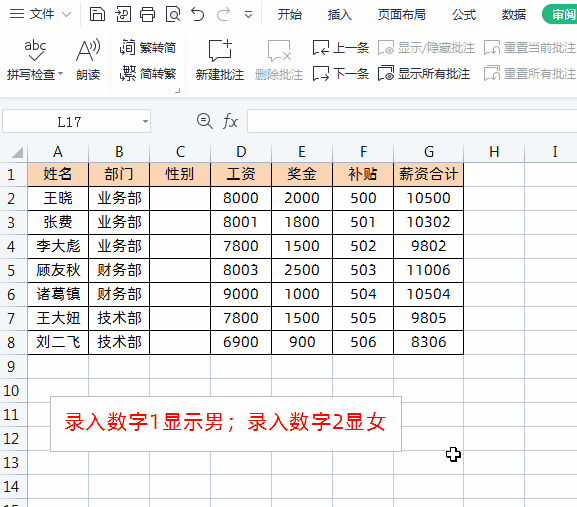Click the Save icon in quick toolbar
The image size is (577, 507).
[97, 15]
